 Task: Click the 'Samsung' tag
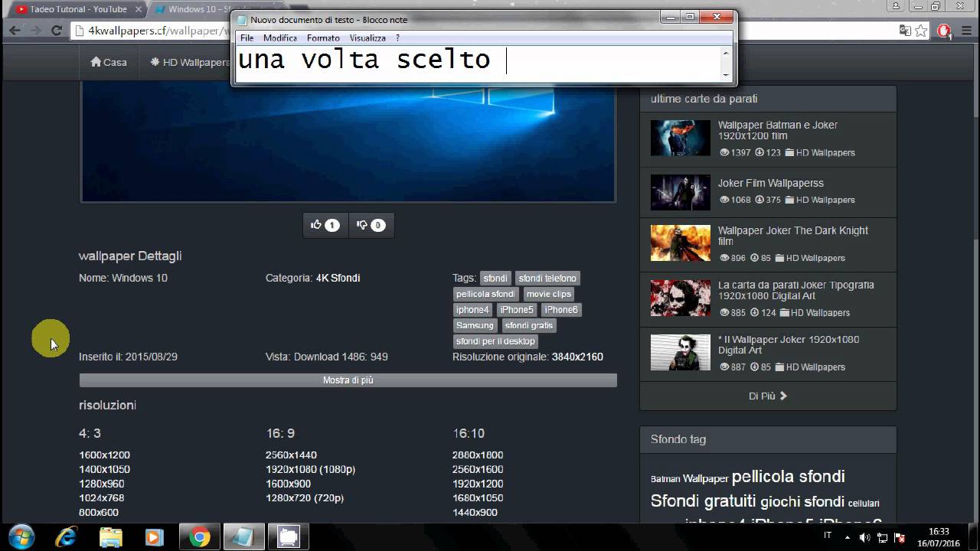(x=475, y=325)
